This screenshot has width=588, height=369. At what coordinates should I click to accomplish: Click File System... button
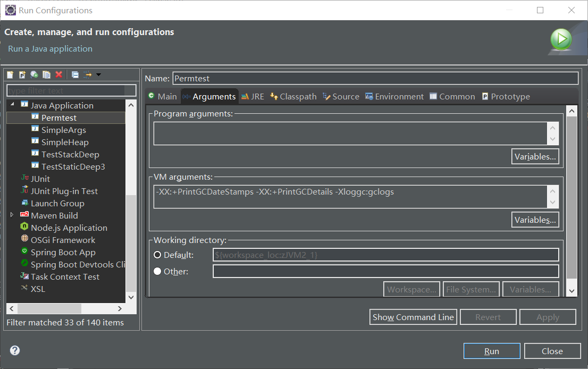click(471, 289)
